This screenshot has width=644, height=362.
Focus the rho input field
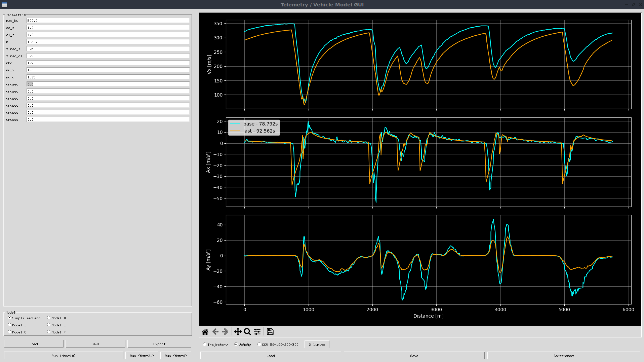(x=108, y=63)
